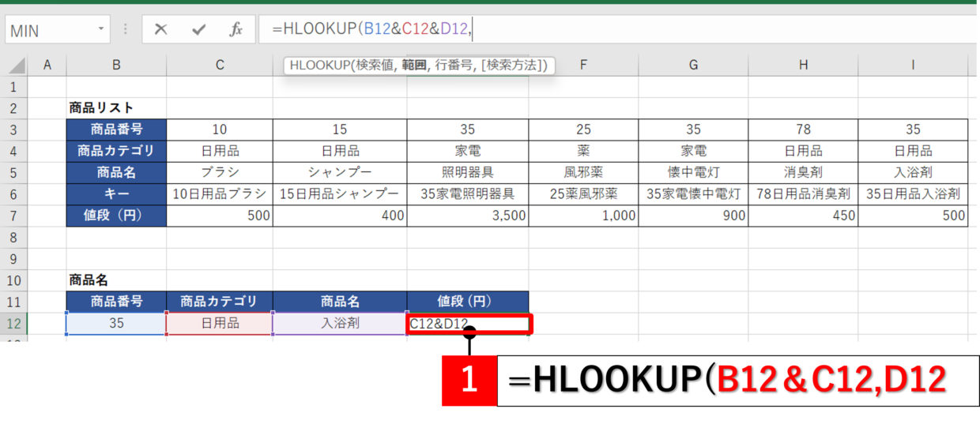Image resolution: width=980 pixels, height=424 pixels.
Task: Select the 行番号 argument in the tooltip
Action: tap(450, 66)
